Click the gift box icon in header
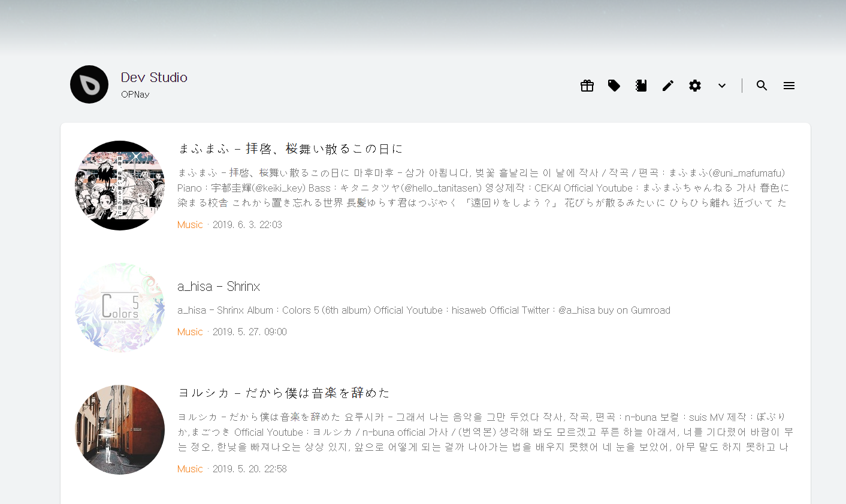This screenshot has height=504, width=846. point(587,86)
